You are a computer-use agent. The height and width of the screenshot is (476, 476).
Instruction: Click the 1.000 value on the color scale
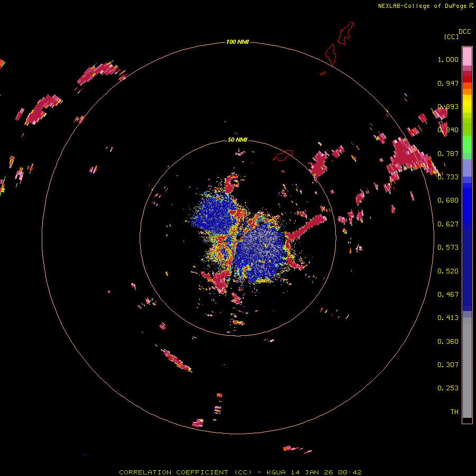tap(448, 59)
